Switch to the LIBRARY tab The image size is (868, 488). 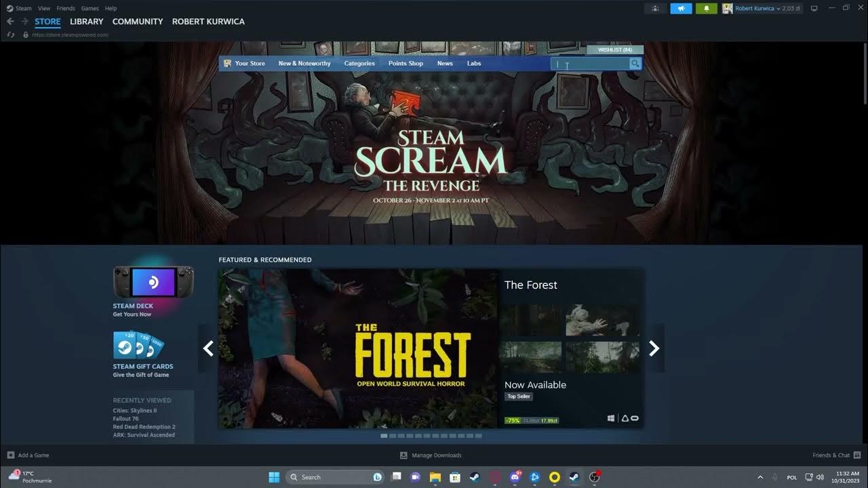86,21
